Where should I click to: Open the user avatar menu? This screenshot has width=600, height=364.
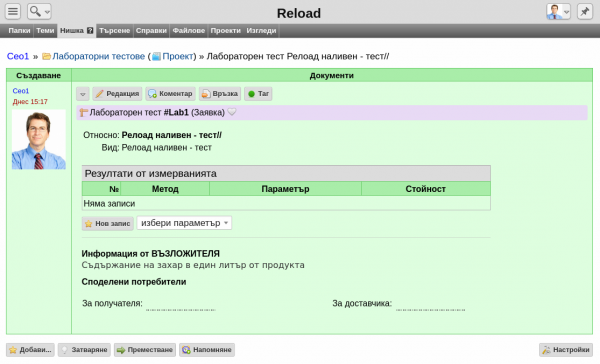(558, 11)
